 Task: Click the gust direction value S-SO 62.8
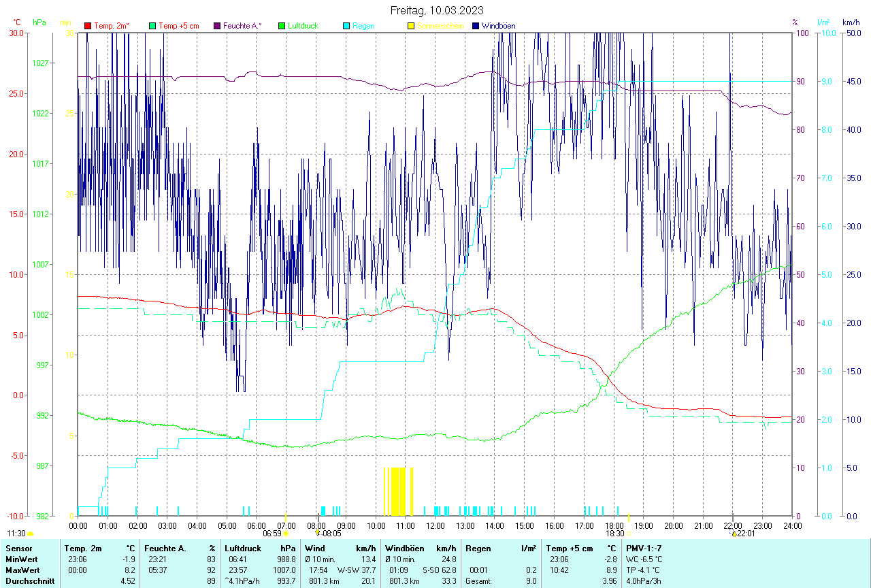(x=440, y=570)
